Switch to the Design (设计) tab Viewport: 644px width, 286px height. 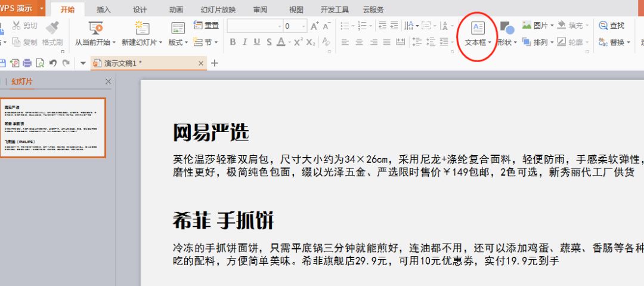[140, 10]
